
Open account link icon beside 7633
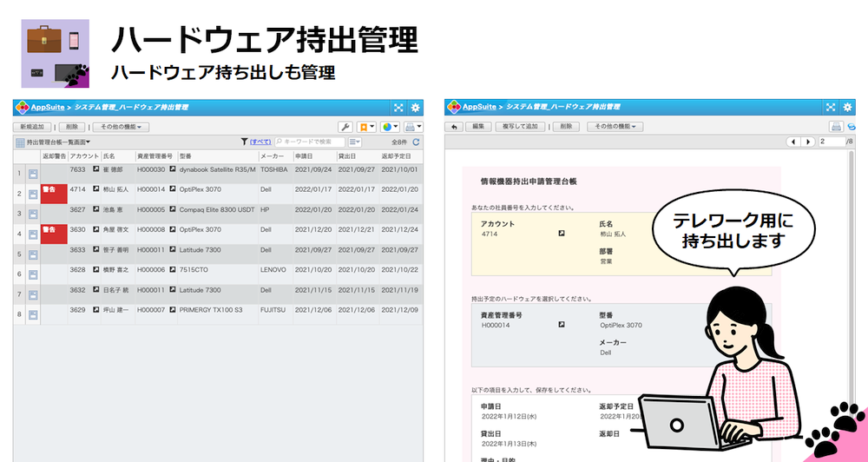95,169
